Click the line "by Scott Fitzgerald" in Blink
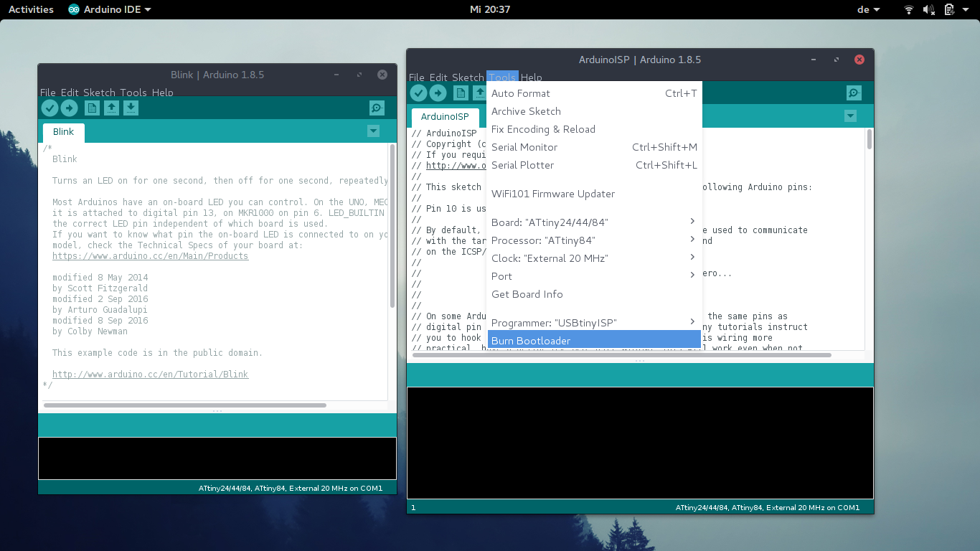Viewport: 980px width, 551px height. [x=100, y=288]
